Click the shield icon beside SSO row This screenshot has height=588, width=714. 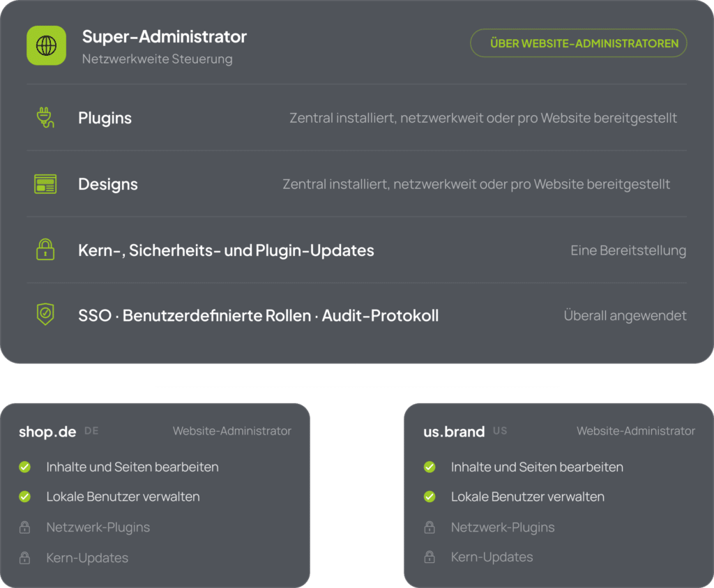click(45, 315)
